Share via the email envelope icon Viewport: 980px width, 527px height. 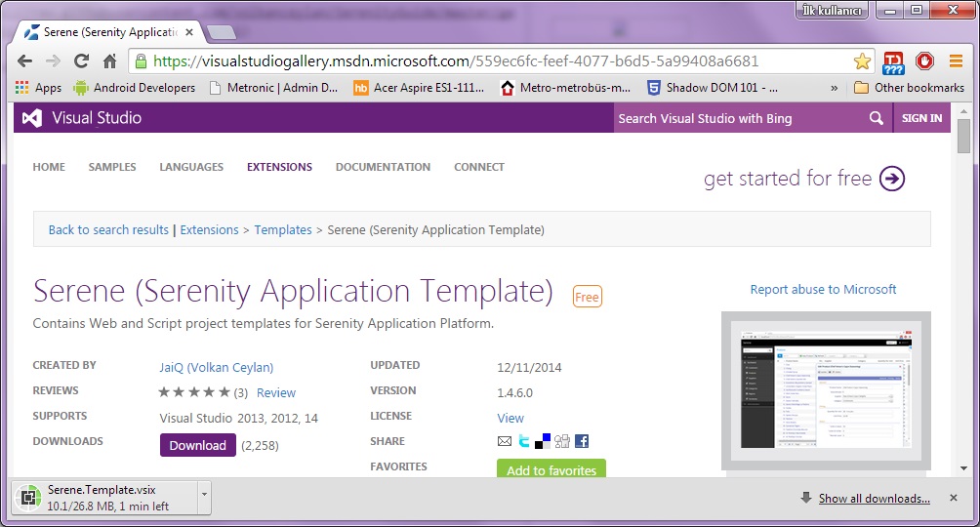point(505,441)
